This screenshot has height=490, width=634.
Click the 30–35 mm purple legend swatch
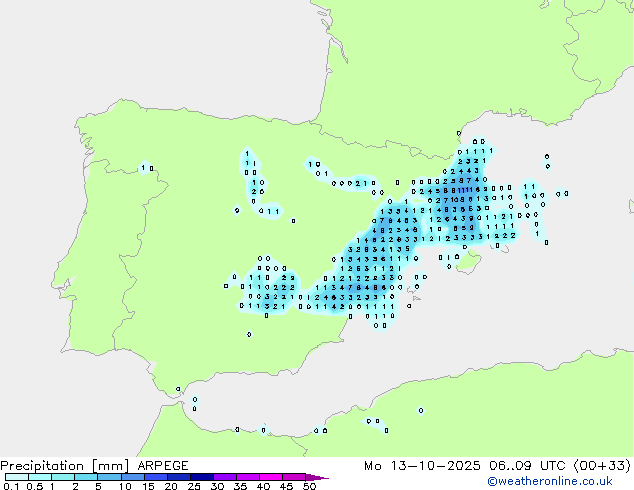point(225,477)
